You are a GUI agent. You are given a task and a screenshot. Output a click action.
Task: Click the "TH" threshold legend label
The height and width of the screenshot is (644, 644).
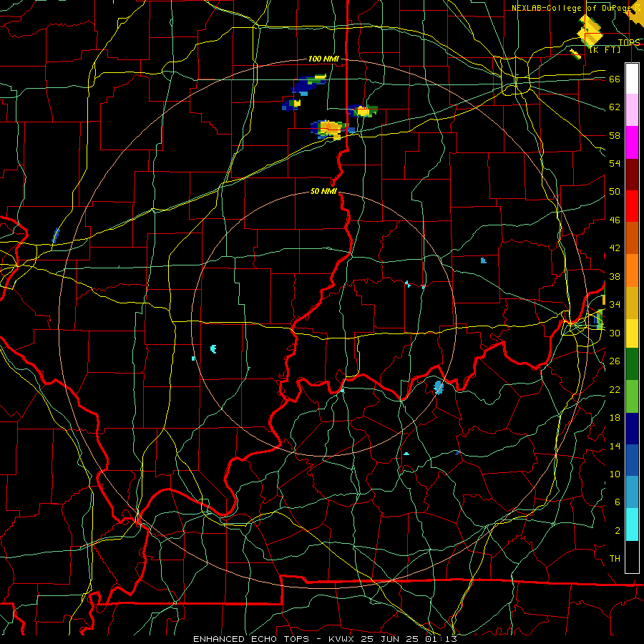coord(615,559)
